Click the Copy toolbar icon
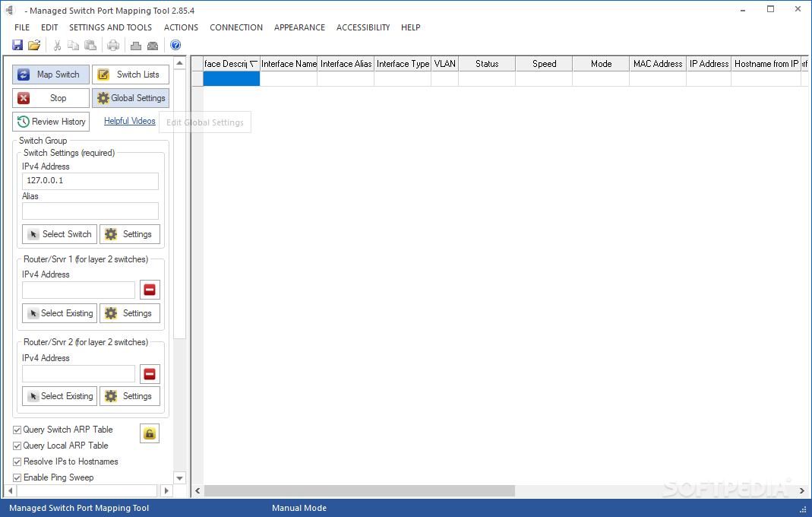Image resolution: width=812 pixels, height=517 pixels. (74, 45)
